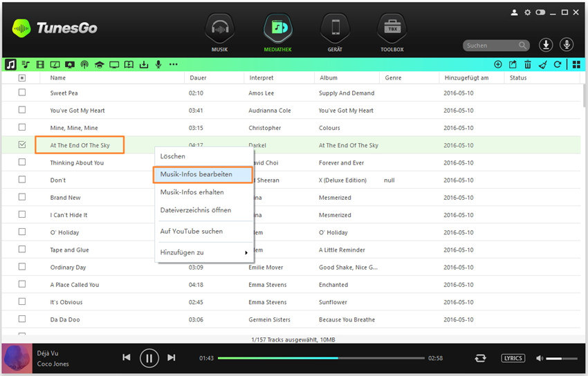Toggle the select-all header checkbox

pos(22,78)
